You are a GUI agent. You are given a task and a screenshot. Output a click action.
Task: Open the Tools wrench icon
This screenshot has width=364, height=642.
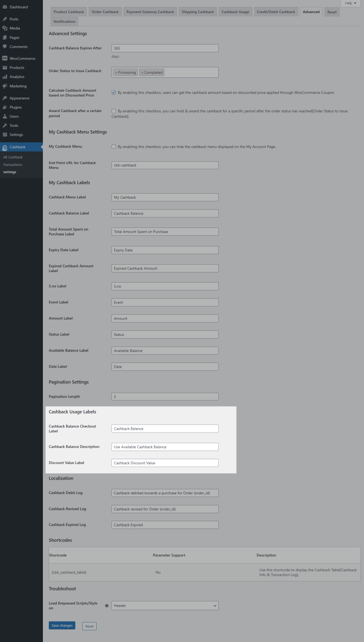click(5, 126)
